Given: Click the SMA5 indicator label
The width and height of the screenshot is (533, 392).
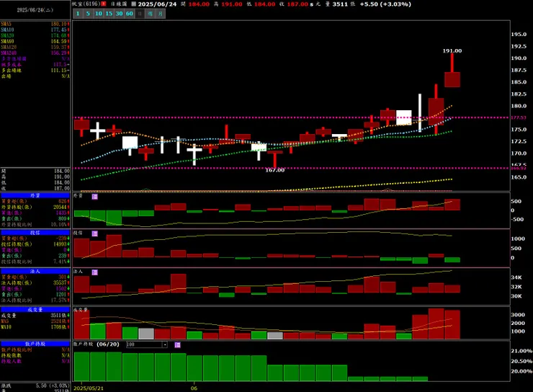Looking at the screenshot, I should (x=6, y=24).
